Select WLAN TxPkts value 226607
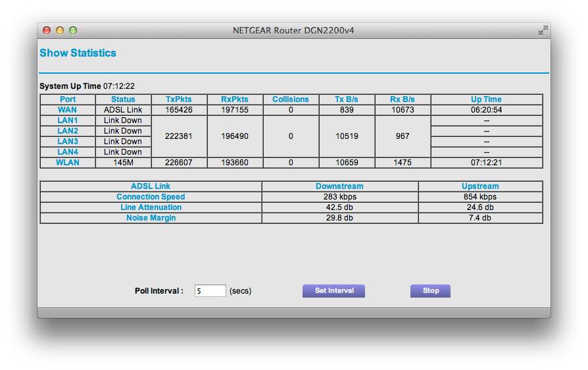The image size is (588, 370). coord(179,163)
